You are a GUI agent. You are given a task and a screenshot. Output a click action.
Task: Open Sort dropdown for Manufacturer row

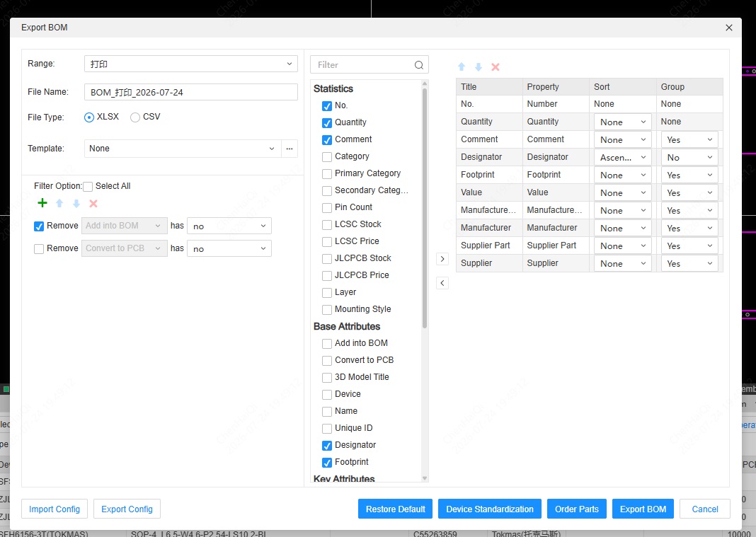coord(622,228)
